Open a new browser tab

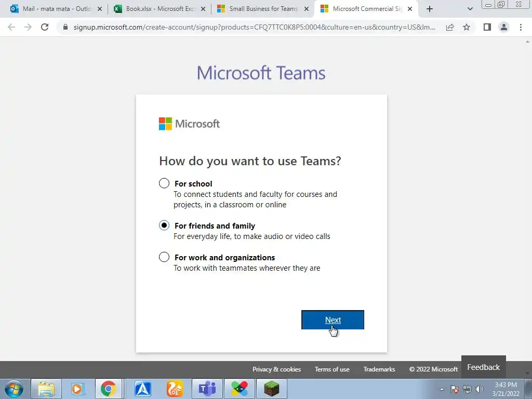(x=430, y=9)
